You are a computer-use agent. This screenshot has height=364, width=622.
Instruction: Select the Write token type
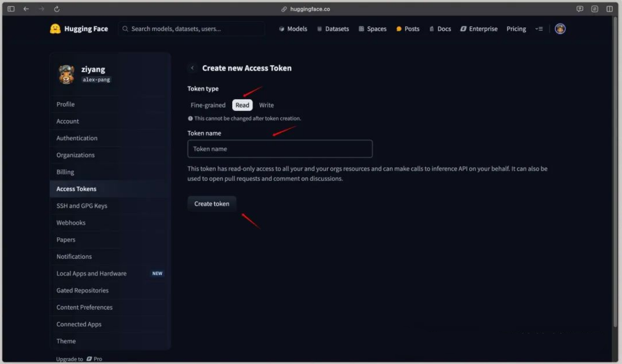[x=266, y=105]
